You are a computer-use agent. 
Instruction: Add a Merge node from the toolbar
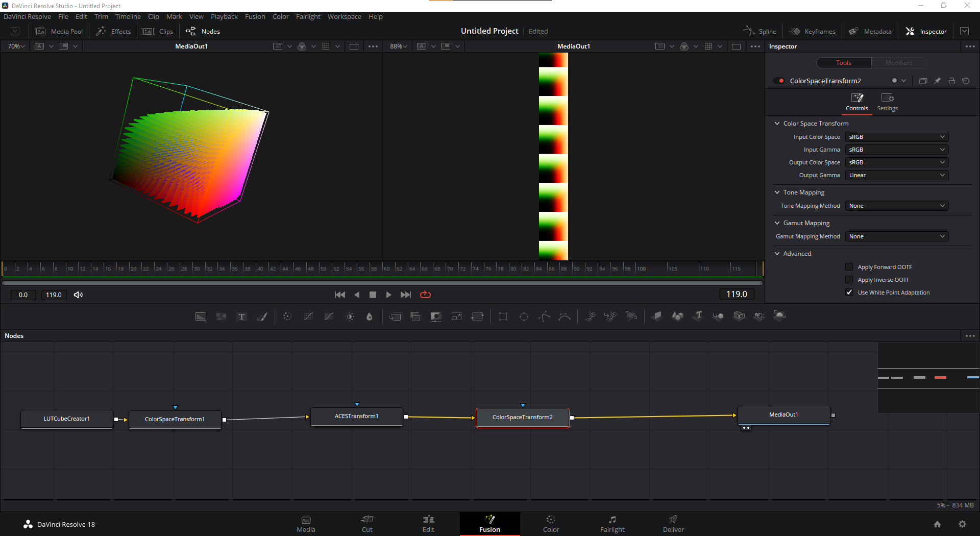click(x=395, y=316)
